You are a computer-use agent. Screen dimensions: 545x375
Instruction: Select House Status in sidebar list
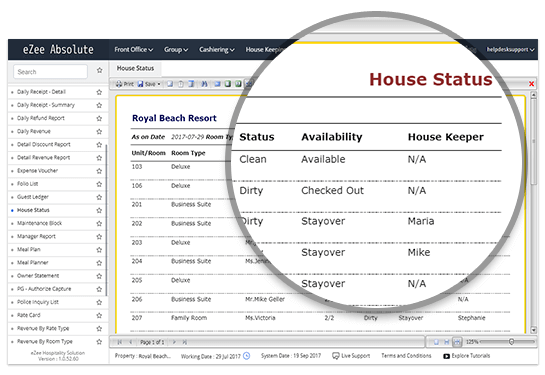click(33, 210)
